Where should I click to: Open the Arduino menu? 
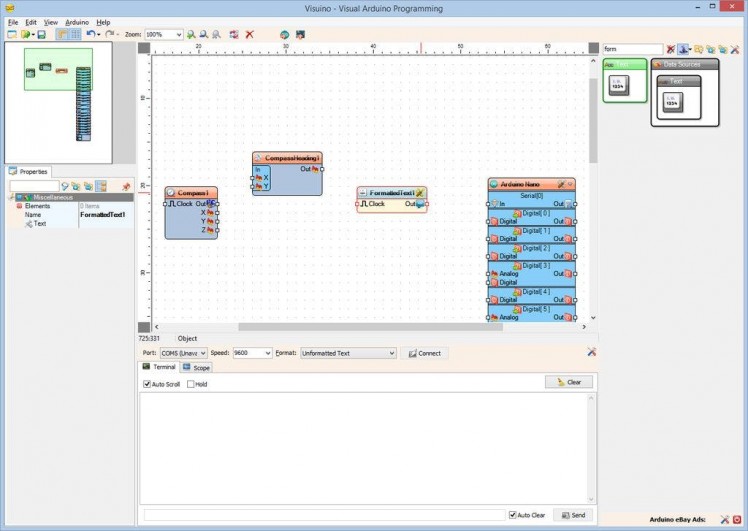click(77, 21)
